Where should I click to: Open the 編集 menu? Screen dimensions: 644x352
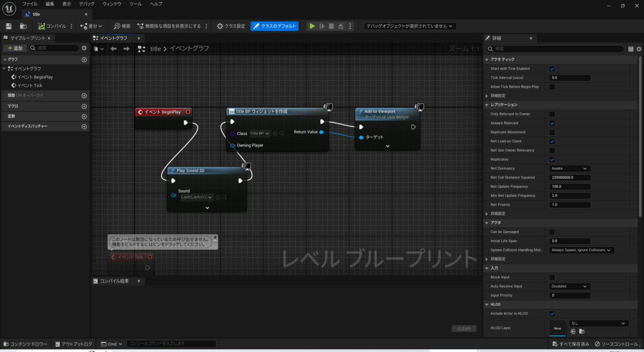[50, 4]
